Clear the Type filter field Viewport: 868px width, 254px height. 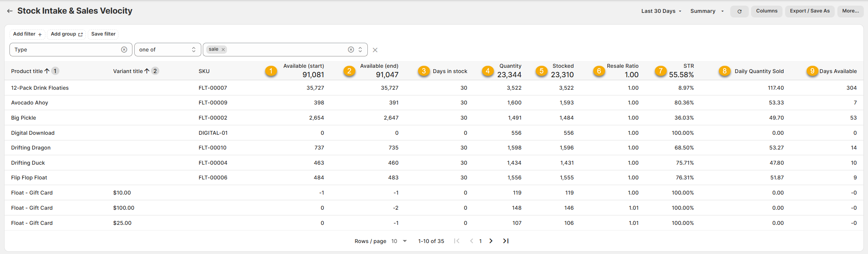point(124,50)
